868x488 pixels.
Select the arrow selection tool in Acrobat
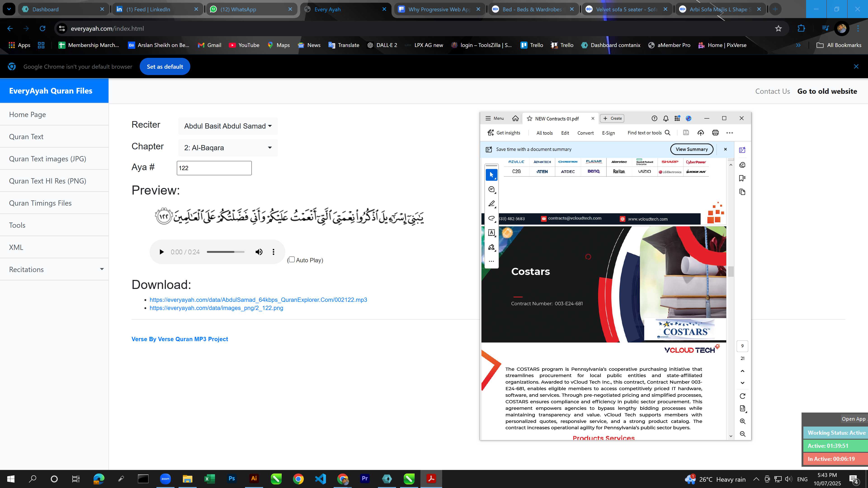click(x=491, y=175)
